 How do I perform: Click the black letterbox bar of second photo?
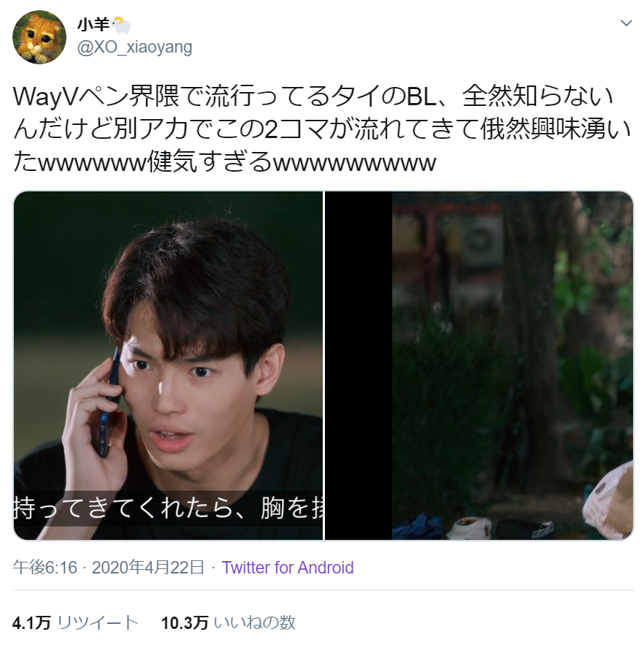click(x=359, y=365)
